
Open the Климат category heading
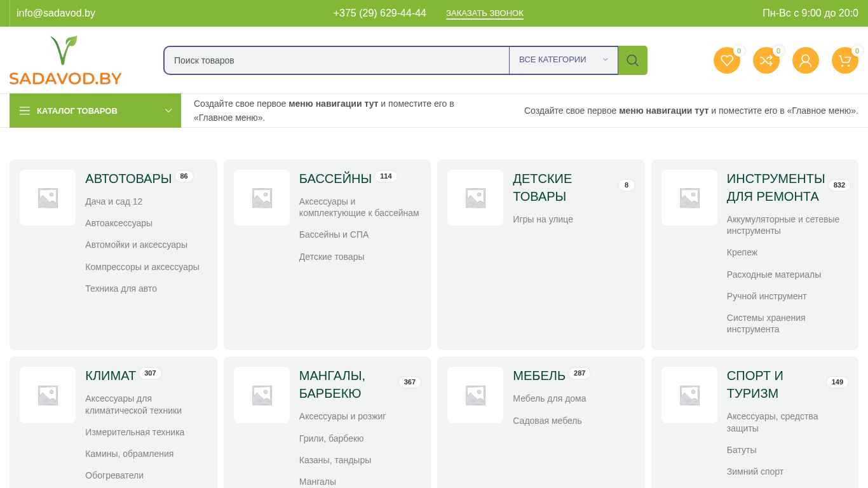[111, 376]
